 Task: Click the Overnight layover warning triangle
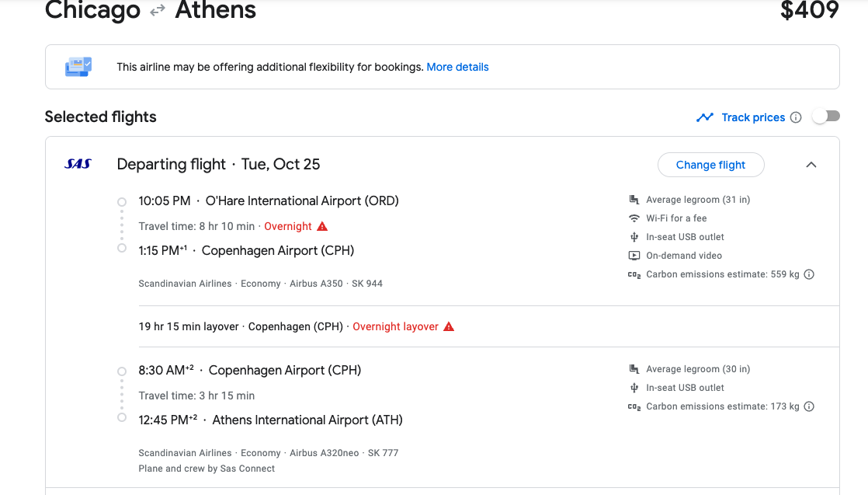[x=449, y=326]
